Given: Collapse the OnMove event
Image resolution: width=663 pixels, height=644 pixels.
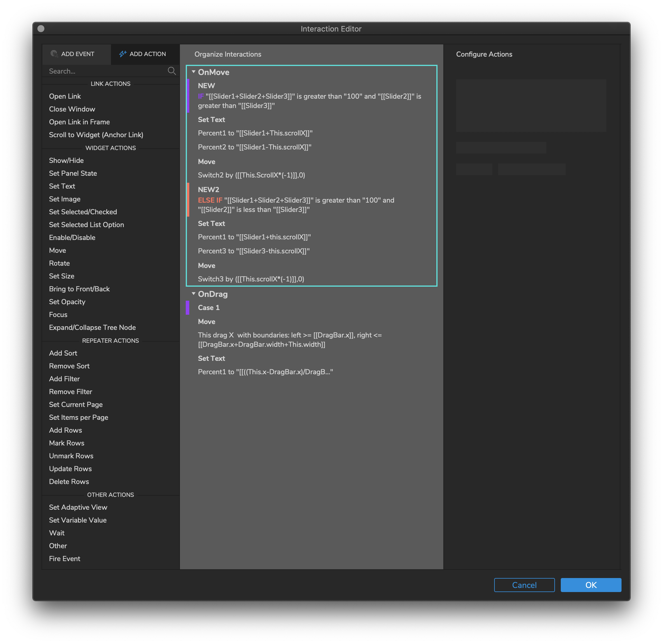Looking at the screenshot, I should pyautogui.click(x=194, y=72).
